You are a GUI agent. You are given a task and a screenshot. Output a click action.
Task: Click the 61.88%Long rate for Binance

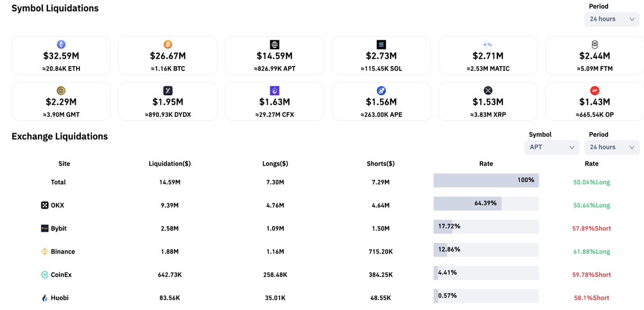point(591,251)
